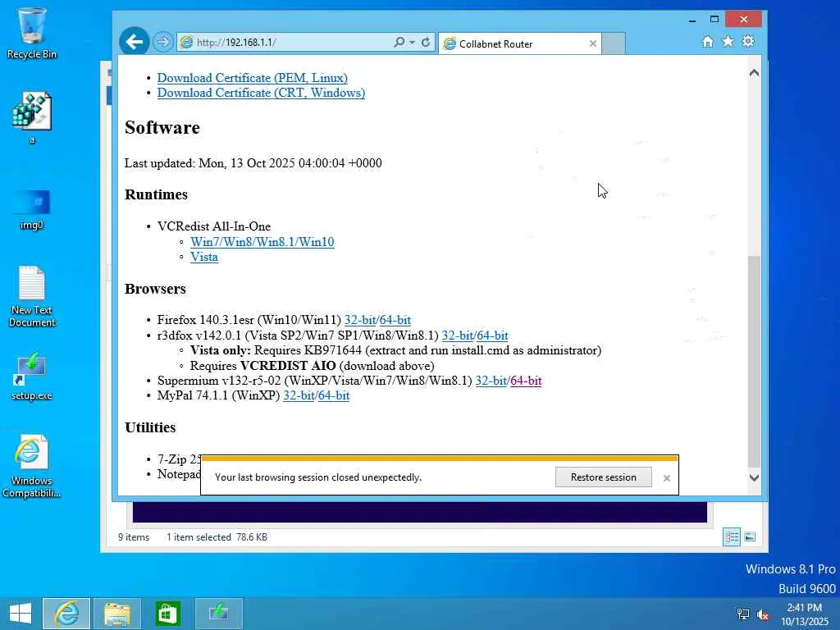
Task: Select the img0 desktop icon
Action: pyautogui.click(x=32, y=209)
